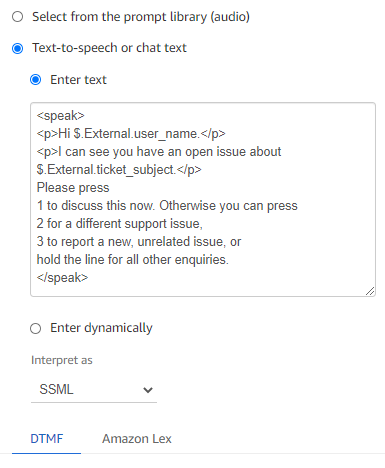Click the $.External.user_name line in text box

(131, 134)
